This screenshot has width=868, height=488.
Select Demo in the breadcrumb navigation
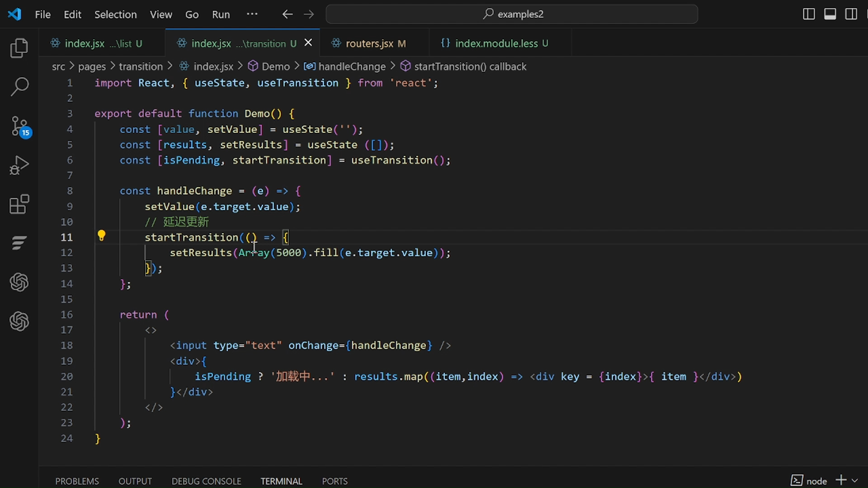(x=275, y=66)
